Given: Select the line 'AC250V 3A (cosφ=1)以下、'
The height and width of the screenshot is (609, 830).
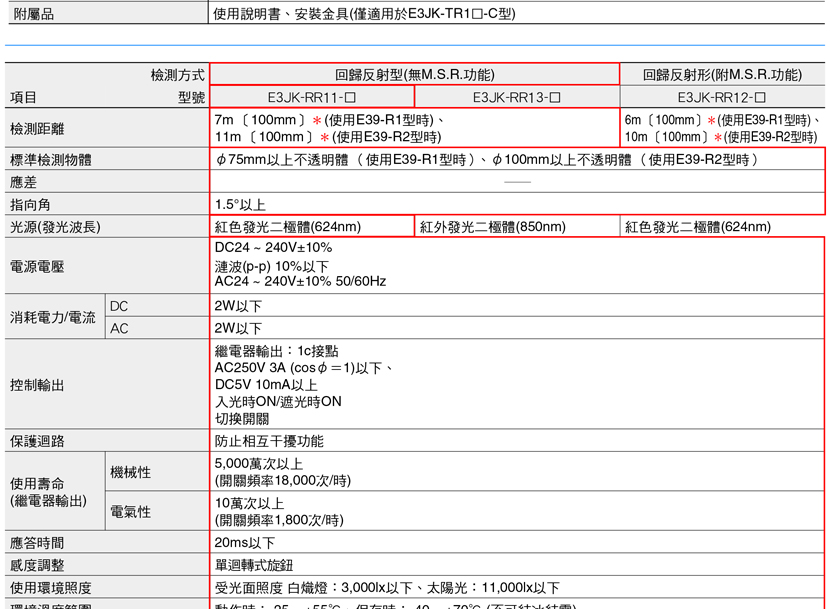Looking at the screenshot, I should pos(304,368).
